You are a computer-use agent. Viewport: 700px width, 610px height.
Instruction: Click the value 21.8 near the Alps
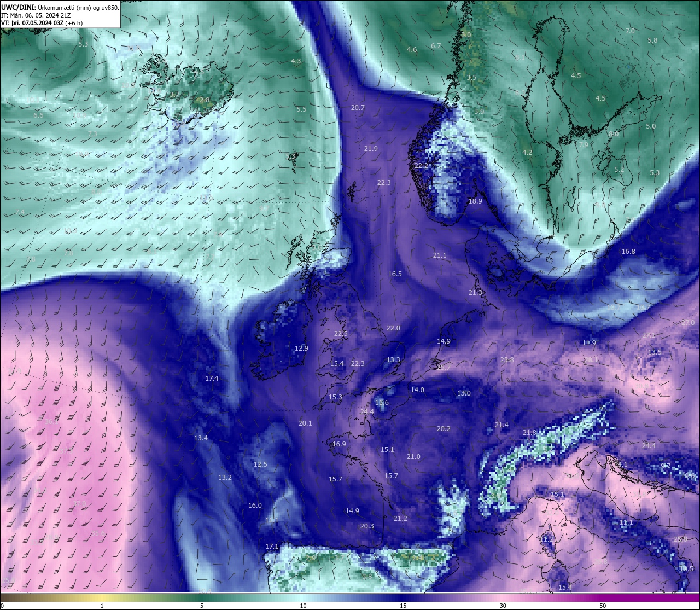point(529,433)
